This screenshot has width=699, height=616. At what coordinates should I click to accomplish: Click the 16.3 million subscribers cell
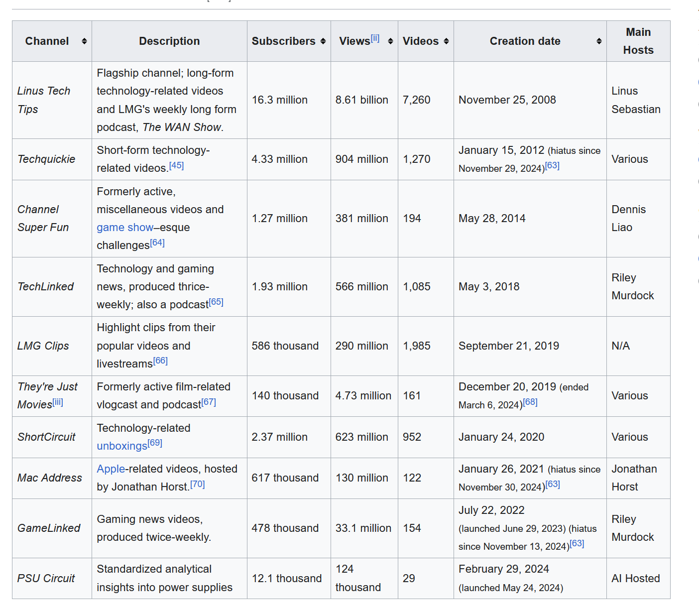289,100
